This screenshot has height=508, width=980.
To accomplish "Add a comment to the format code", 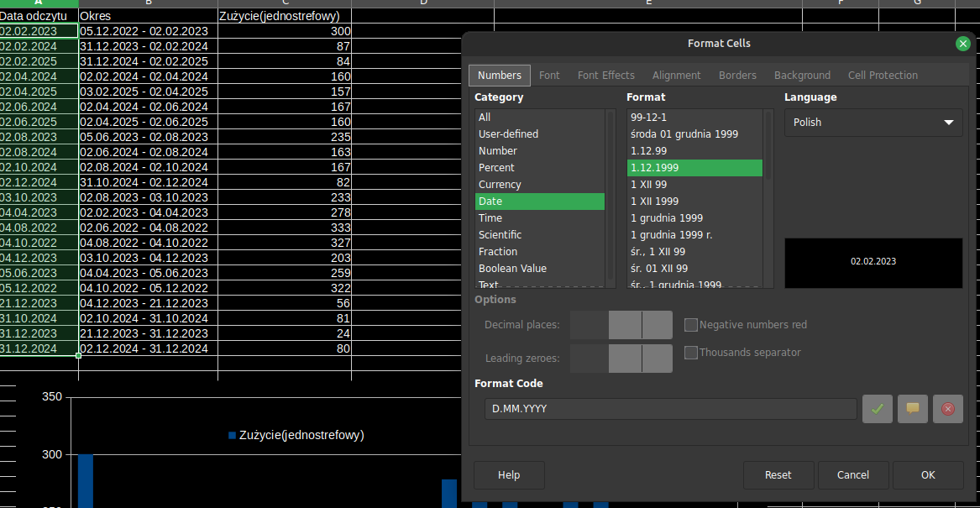I will pos(912,409).
